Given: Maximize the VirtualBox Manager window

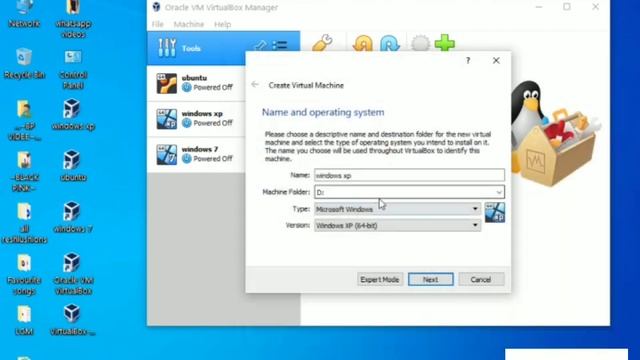Looking at the screenshot, I should coord(567,7).
